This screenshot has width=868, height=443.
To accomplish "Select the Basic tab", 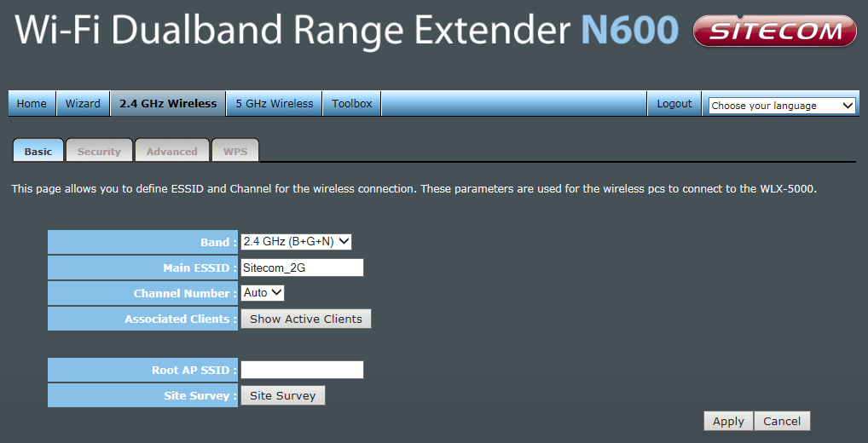I will pyautogui.click(x=38, y=152).
